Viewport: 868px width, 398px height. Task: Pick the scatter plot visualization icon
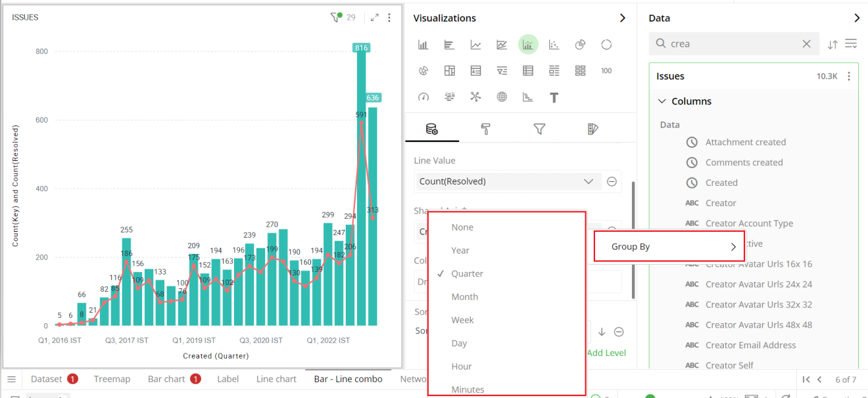tap(554, 45)
